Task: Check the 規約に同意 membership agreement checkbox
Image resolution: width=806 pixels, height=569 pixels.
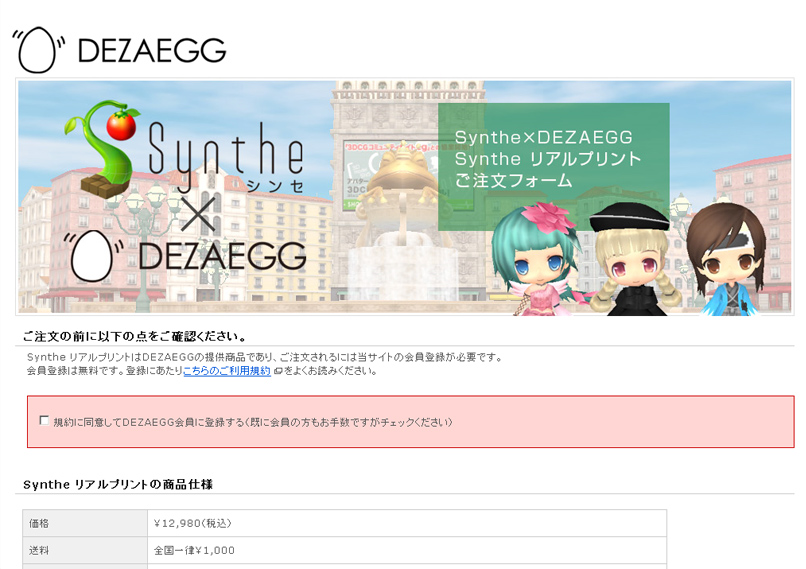Action: coord(44,421)
